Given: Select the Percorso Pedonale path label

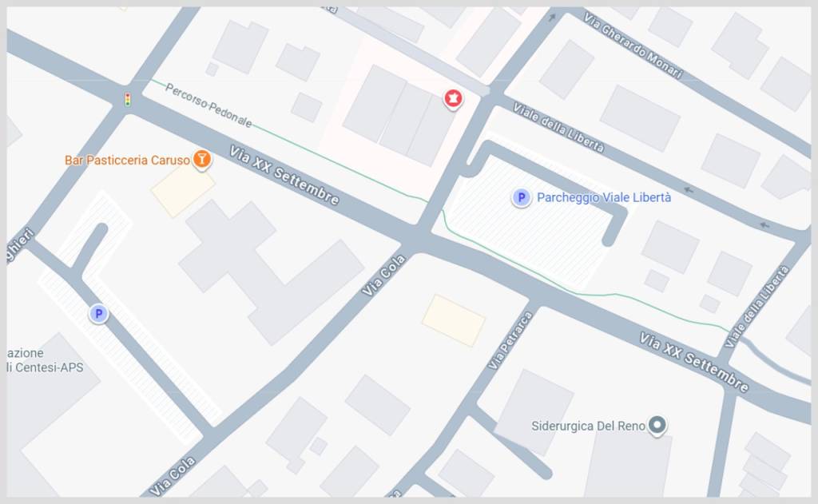Looking at the screenshot, I should pos(208,105).
